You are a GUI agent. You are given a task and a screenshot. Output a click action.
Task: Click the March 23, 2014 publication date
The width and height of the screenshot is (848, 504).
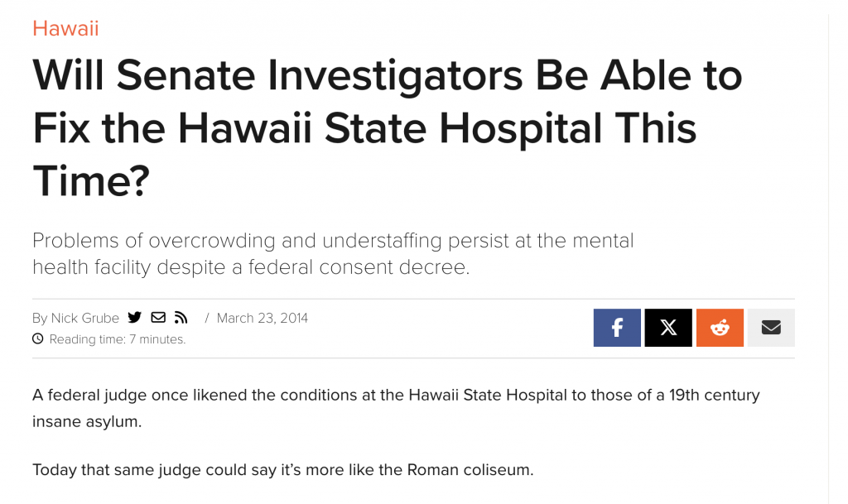pos(262,318)
